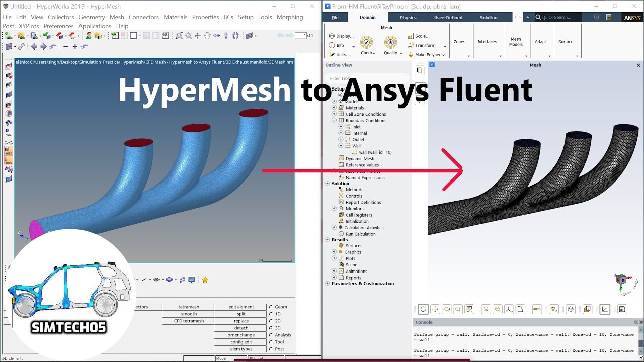Switch to the Solution tab in Fluent
This screenshot has height=362, width=644.
[x=489, y=18]
